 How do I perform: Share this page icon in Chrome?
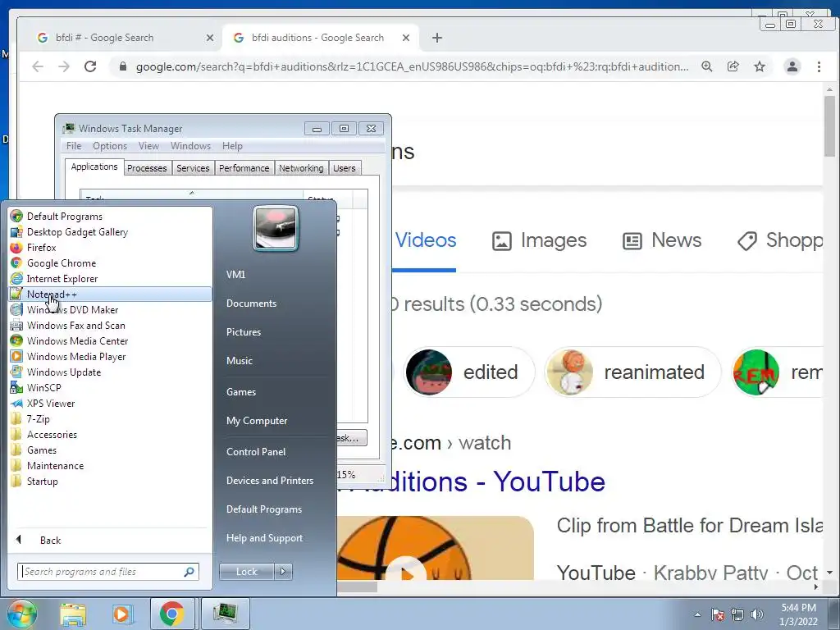coord(733,66)
